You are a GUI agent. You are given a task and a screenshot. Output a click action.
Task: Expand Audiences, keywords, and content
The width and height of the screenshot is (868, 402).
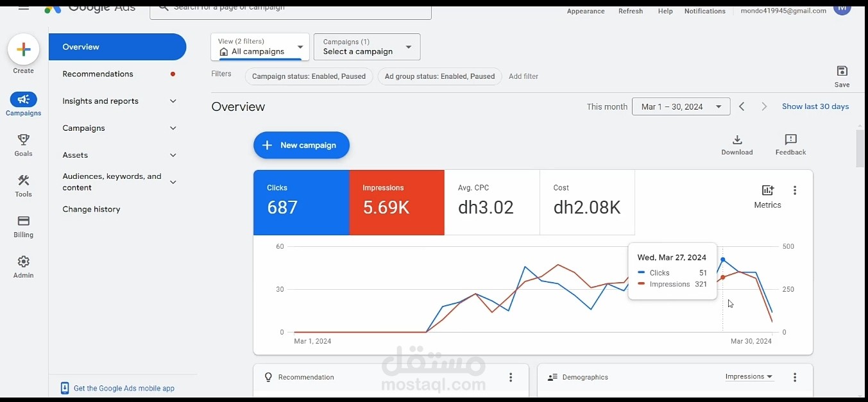173,182
